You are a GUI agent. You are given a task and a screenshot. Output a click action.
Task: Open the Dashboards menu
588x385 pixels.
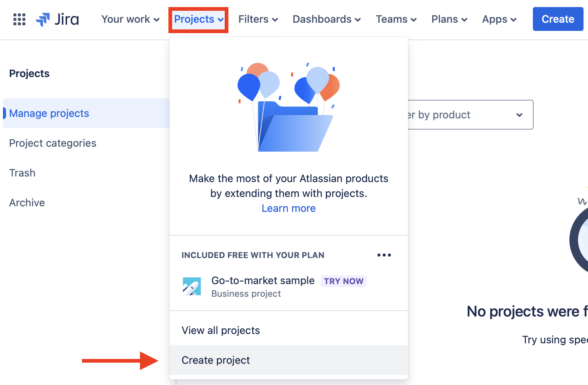326,19
